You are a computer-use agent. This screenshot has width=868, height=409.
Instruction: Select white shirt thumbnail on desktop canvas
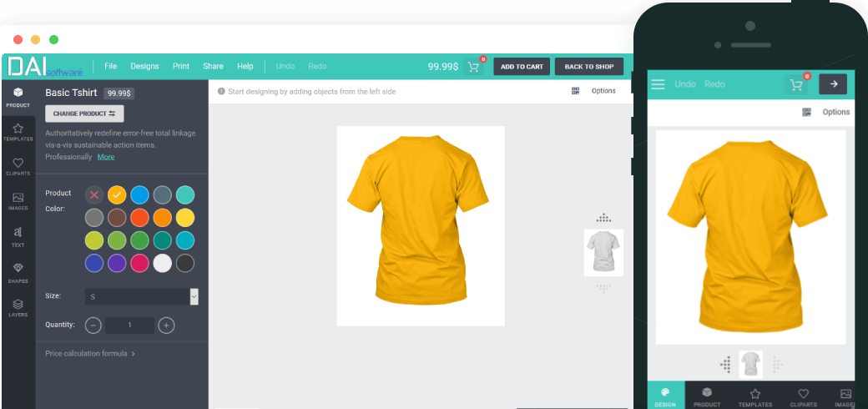pyautogui.click(x=603, y=252)
